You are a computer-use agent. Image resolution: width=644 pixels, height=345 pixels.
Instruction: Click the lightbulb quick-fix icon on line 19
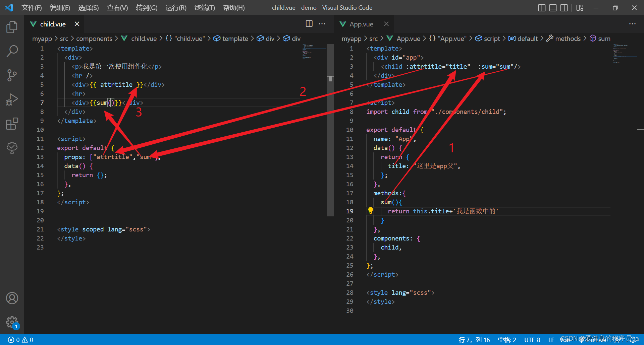click(x=371, y=211)
